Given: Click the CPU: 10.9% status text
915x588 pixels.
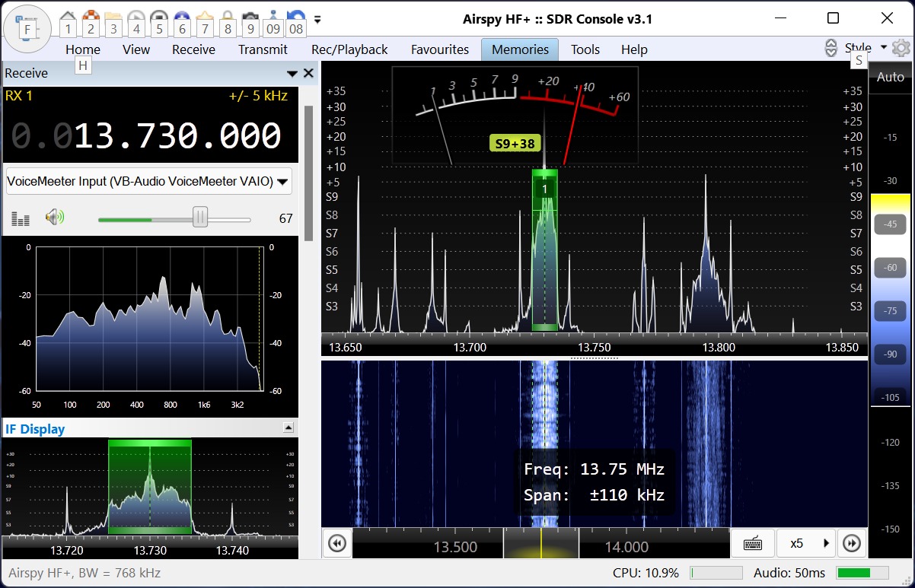Looking at the screenshot, I should click(x=646, y=573).
